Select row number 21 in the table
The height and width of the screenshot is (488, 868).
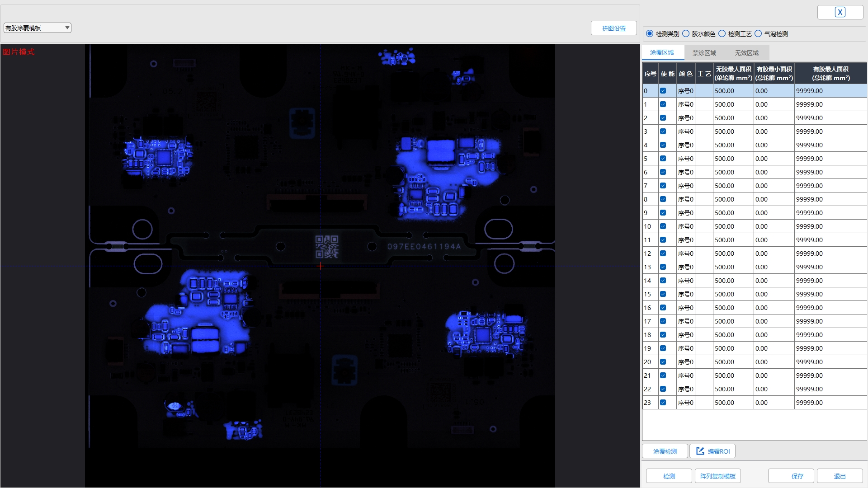click(x=651, y=375)
